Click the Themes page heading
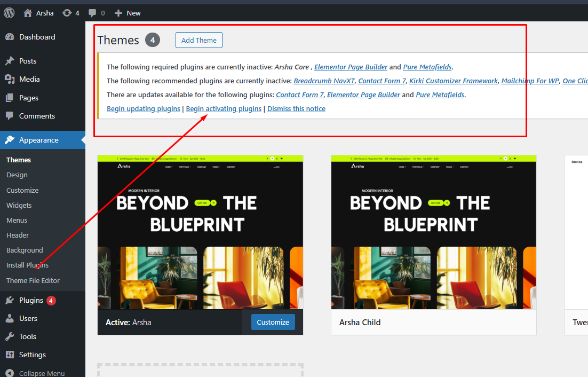This screenshot has height=377, width=588. (118, 40)
